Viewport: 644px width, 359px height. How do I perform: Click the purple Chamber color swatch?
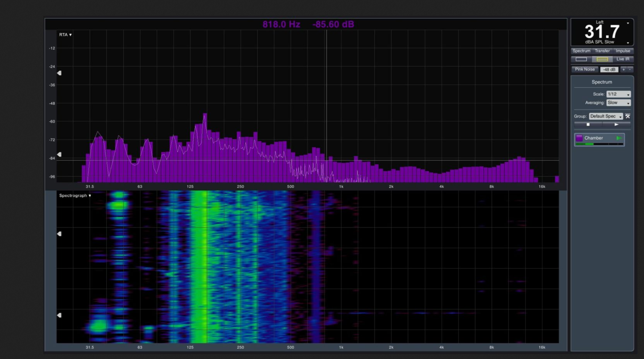click(579, 138)
